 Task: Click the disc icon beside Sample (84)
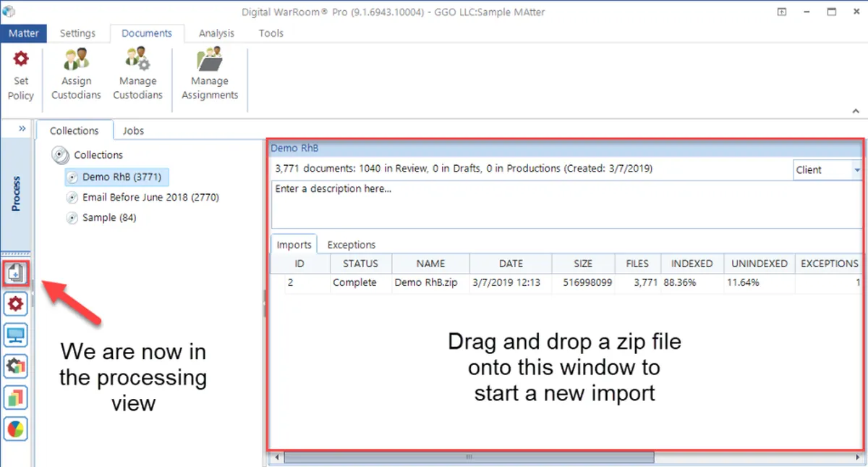pyautogui.click(x=72, y=218)
